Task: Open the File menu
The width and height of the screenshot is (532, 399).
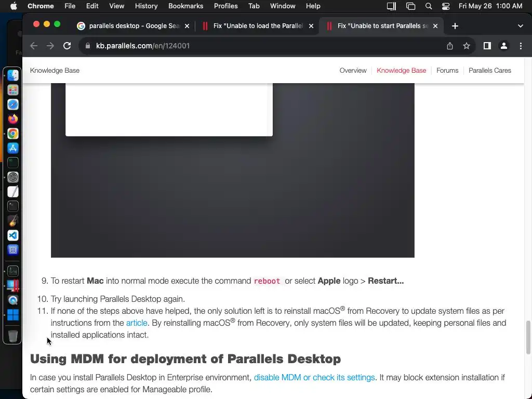Action: [70, 6]
